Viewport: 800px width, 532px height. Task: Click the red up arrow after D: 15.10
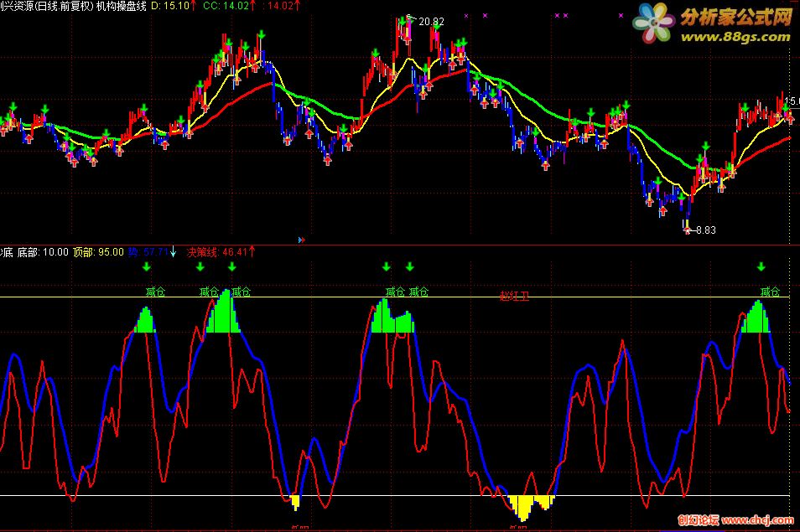[x=194, y=6]
